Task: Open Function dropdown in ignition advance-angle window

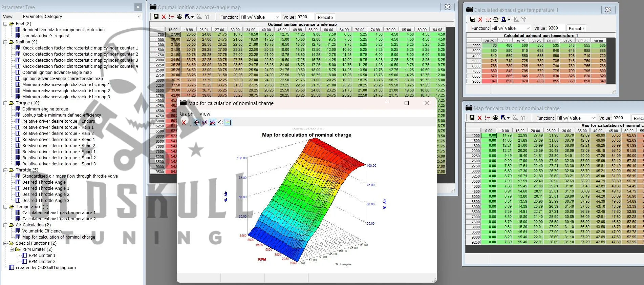Action: pos(260,17)
